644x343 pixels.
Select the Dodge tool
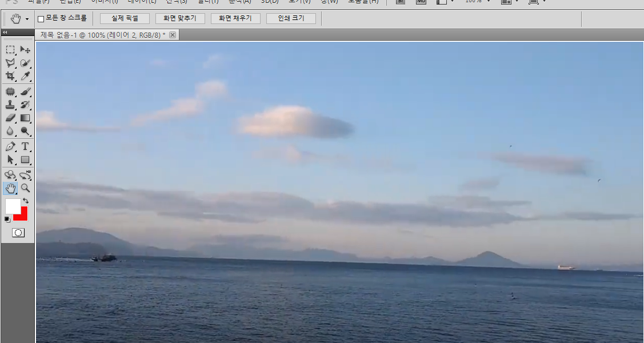(26, 131)
